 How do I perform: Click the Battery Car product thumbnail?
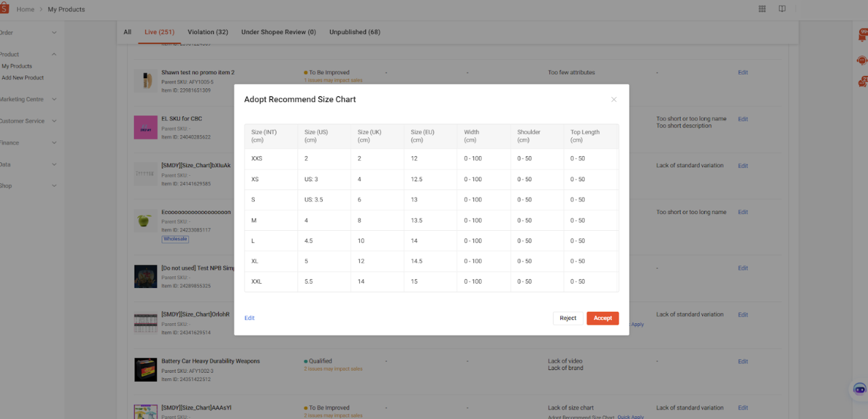pos(145,369)
